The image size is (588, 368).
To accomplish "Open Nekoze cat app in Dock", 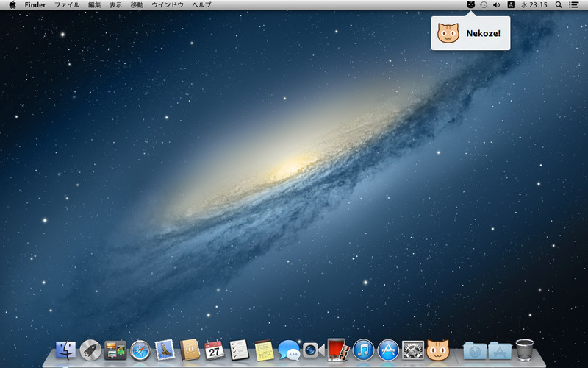I will tap(437, 350).
